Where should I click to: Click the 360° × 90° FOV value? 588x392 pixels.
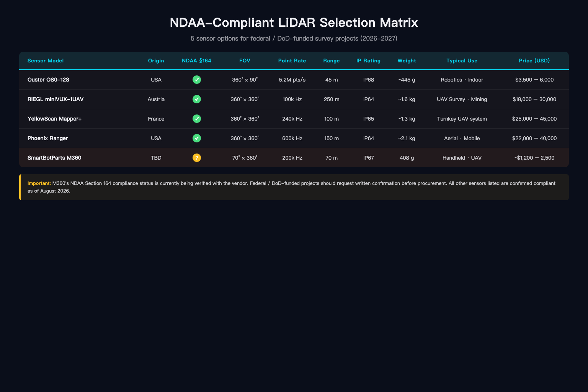245,80
